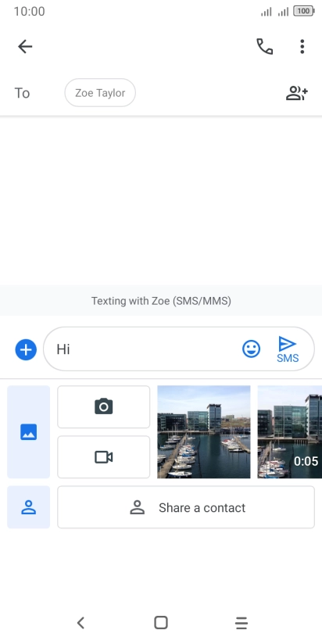Screen dimensions: 322x644
Task: Tap the Texting with Zoe (SMS/MMS) banner
Action: click(x=161, y=301)
